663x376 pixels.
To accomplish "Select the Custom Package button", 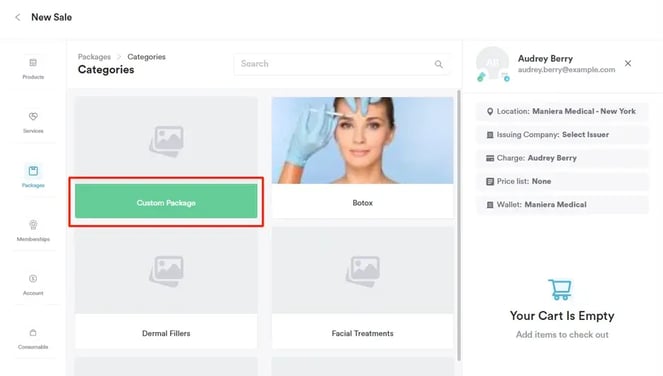I will point(166,202).
